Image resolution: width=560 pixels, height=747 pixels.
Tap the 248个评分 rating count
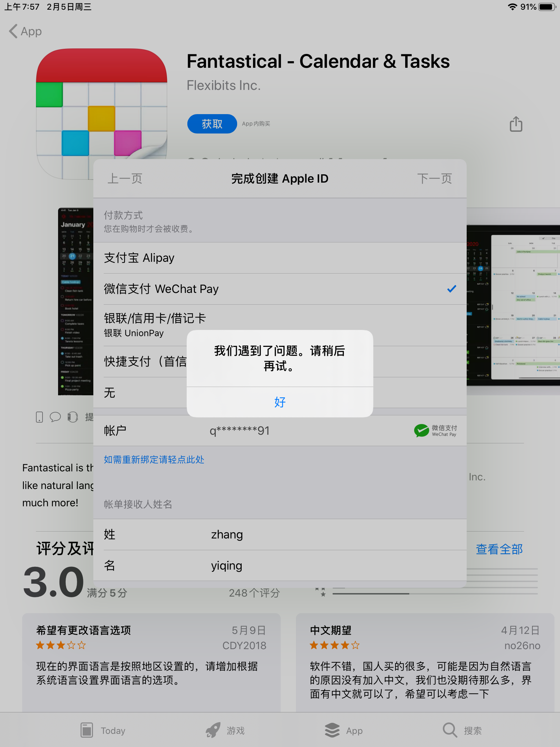pyautogui.click(x=254, y=593)
